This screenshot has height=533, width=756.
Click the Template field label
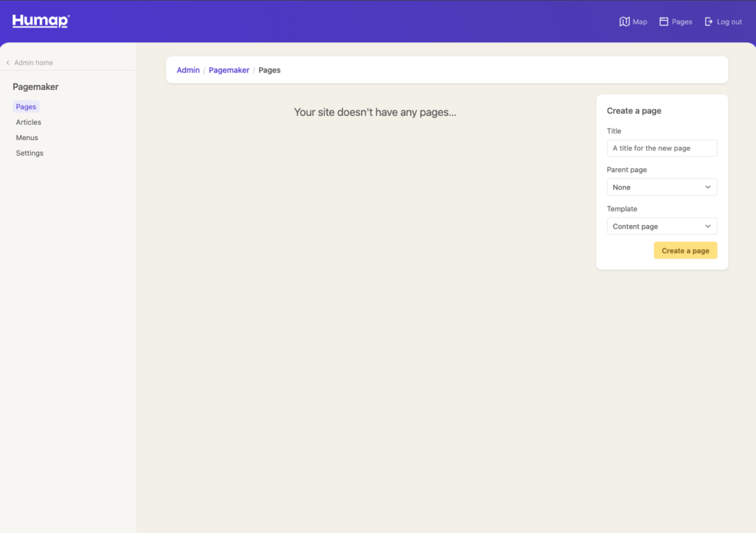click(x=622, y=209)
